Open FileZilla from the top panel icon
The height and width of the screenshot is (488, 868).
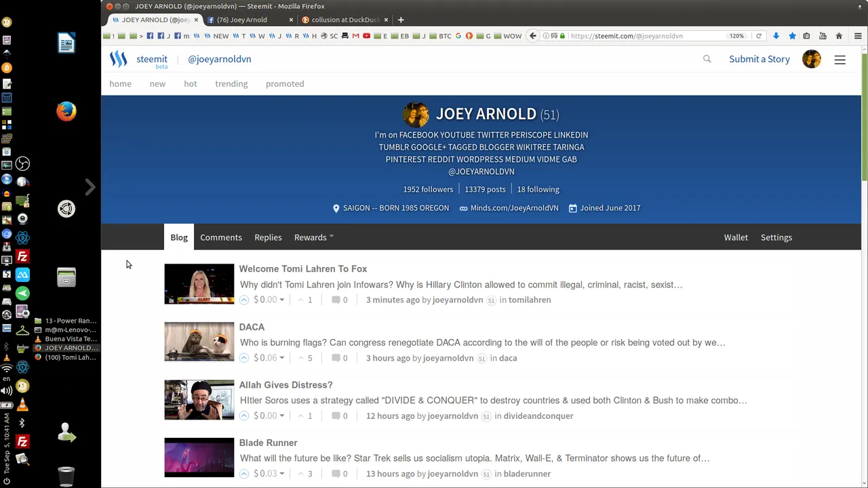coord(22,257)
